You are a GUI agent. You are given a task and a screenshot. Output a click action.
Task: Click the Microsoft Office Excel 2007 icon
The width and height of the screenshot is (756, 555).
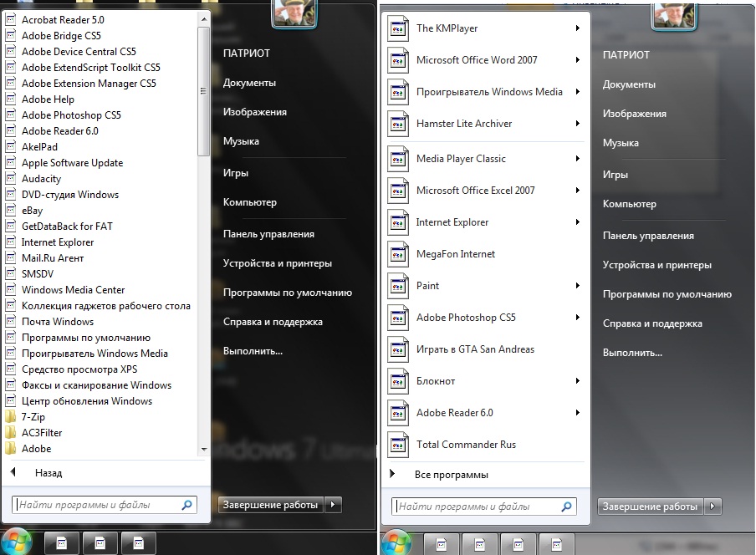[x=398, y=191]
